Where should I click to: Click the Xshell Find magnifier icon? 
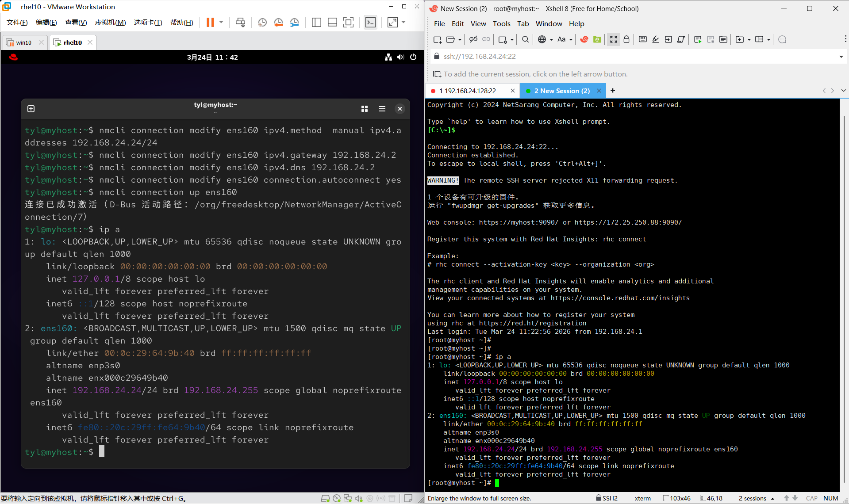[525, 39]
